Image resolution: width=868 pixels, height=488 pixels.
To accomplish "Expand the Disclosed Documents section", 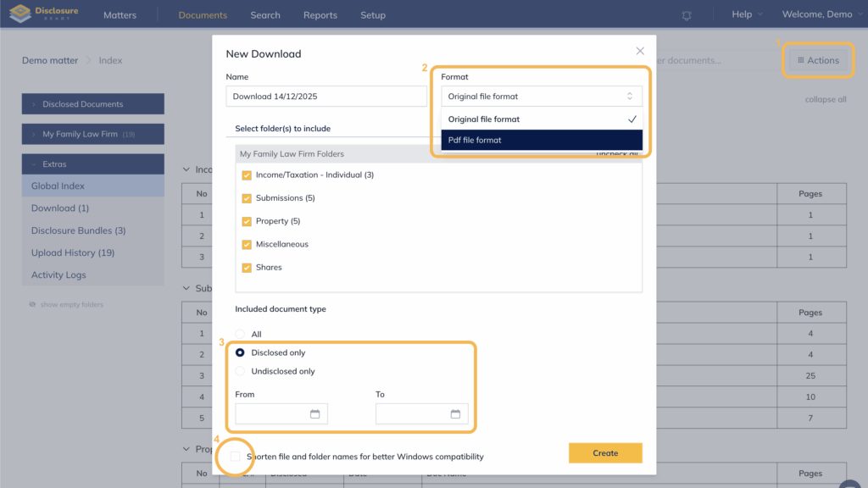I will pos(92,104).
